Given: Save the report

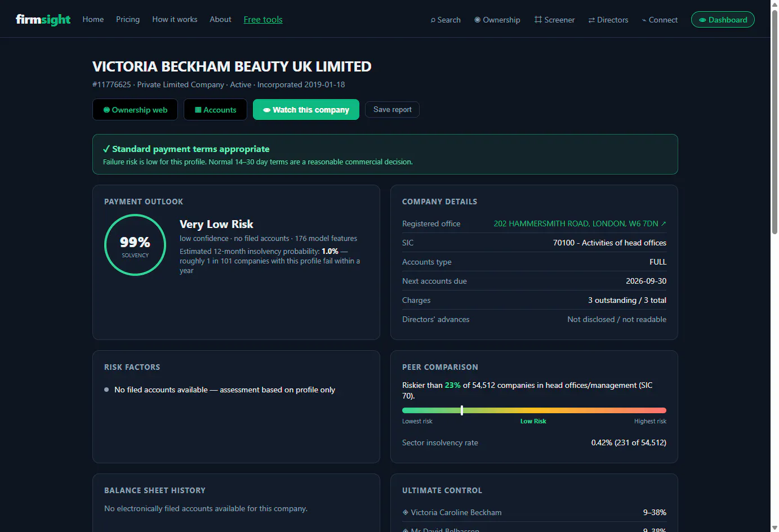Looking at the screenshot, I should point(392,110).
